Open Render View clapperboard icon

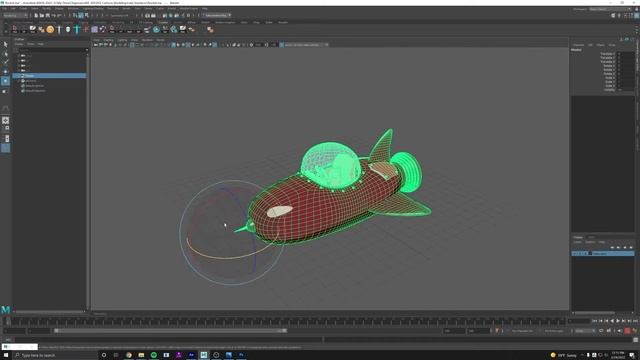pyautogui.click(x=147, y=16)
